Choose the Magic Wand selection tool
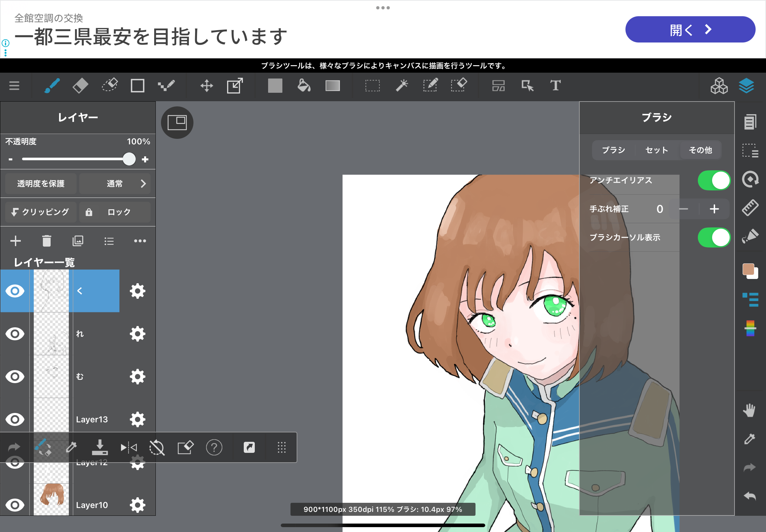Image resolution: width=766 pixels, height=532 pixels. click(402, 86)
